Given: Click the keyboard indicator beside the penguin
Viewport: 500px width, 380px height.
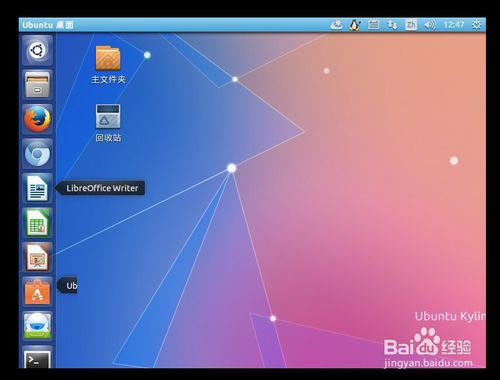Looking at the screenshot, I should point(373,25).
